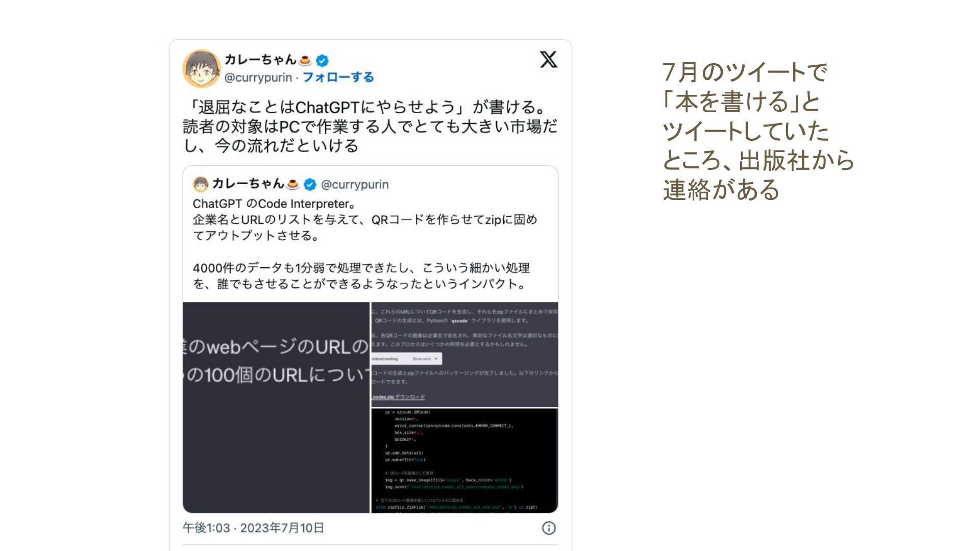
Task: Open the tweet info circle icon
Action: pyautogui.click(x=549, y=528)
